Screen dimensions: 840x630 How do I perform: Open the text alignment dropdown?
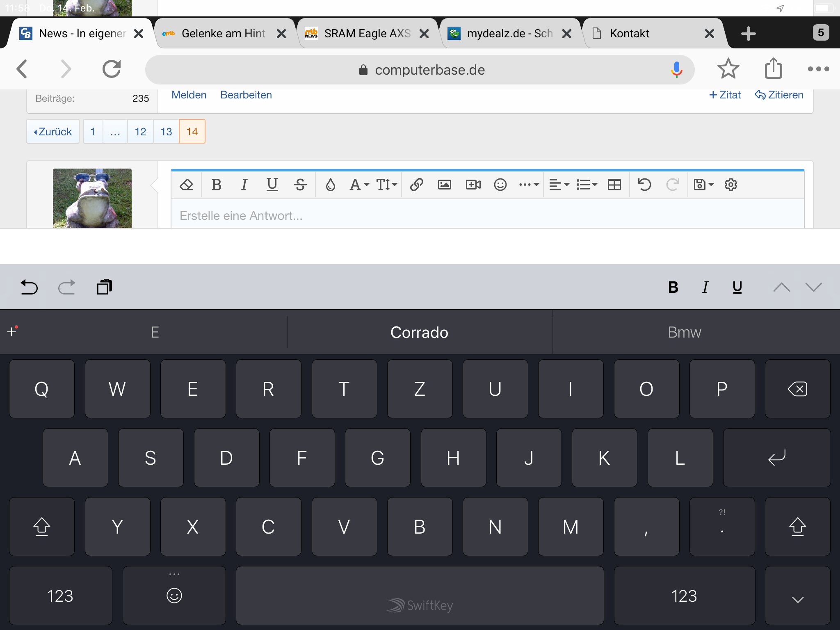(559, 185)
